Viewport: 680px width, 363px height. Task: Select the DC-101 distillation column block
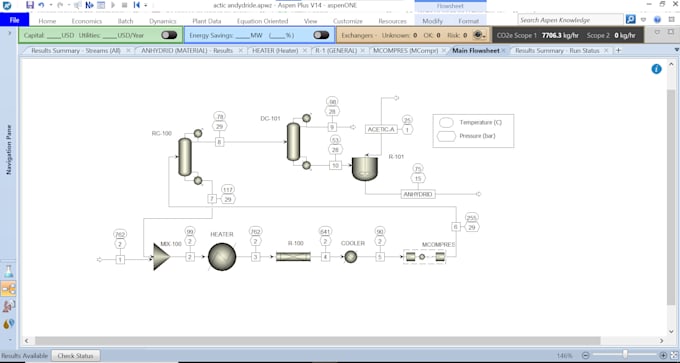tap(294, 142)
